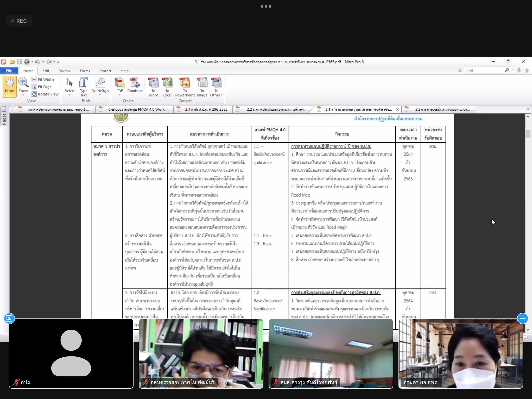This screenshot has height=399, width=532.
Task: Select the สผส.ดาวรุ่ง participant video
Action: pos(331,354)
